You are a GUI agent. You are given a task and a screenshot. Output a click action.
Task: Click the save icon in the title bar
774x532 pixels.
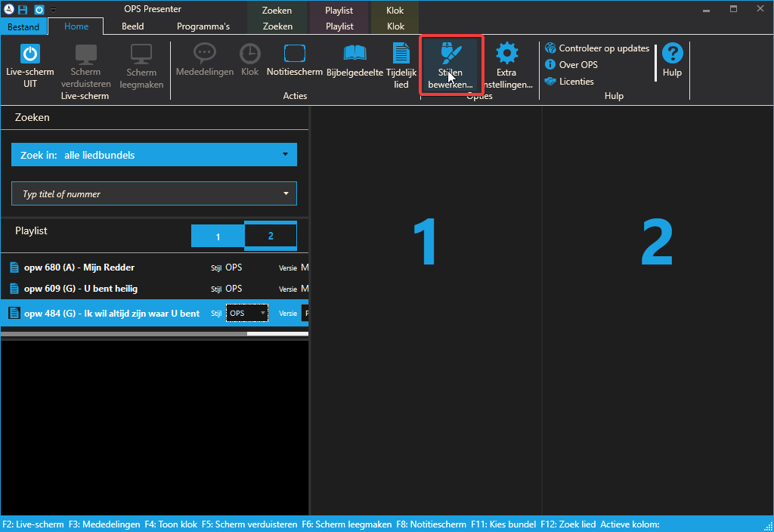[23, 9]
